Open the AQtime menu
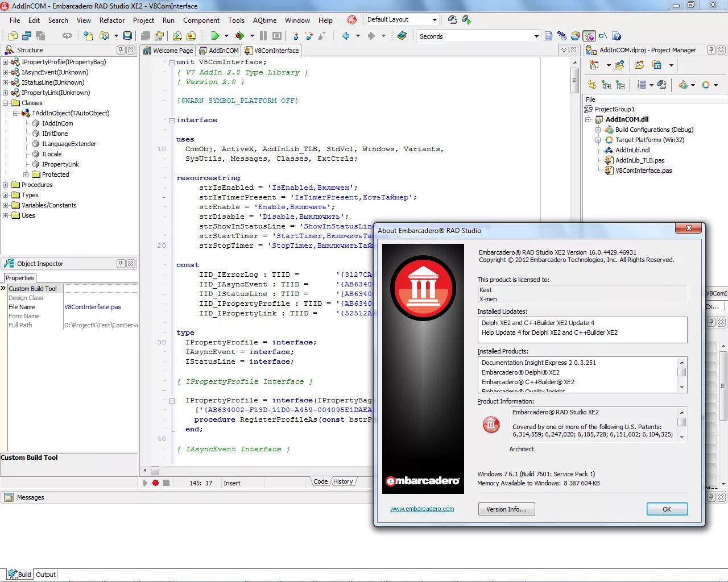Viewport: 728px width, 582px height. click(264, 20)
